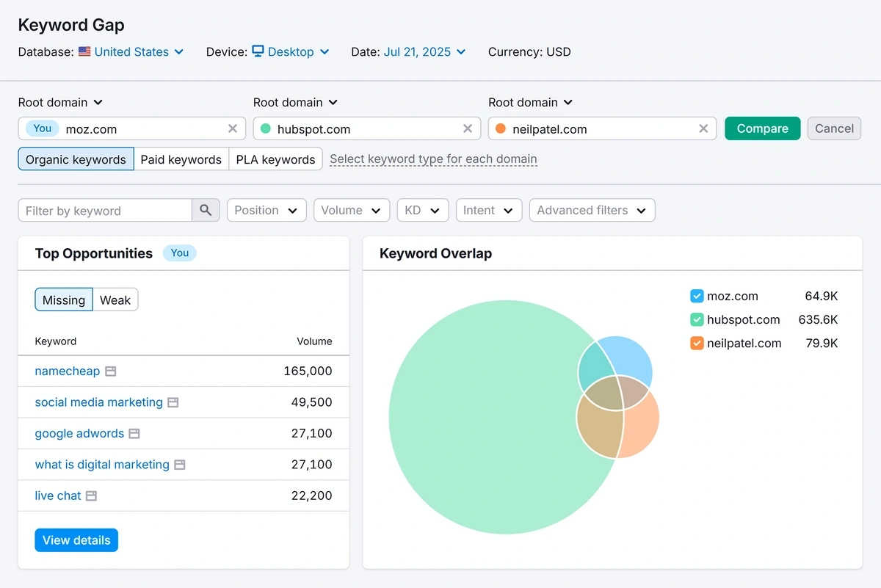Open SERP icon next to social media marketing
Image resolution: width=881 pixels, height=588 pixels.
click(173, 402)
